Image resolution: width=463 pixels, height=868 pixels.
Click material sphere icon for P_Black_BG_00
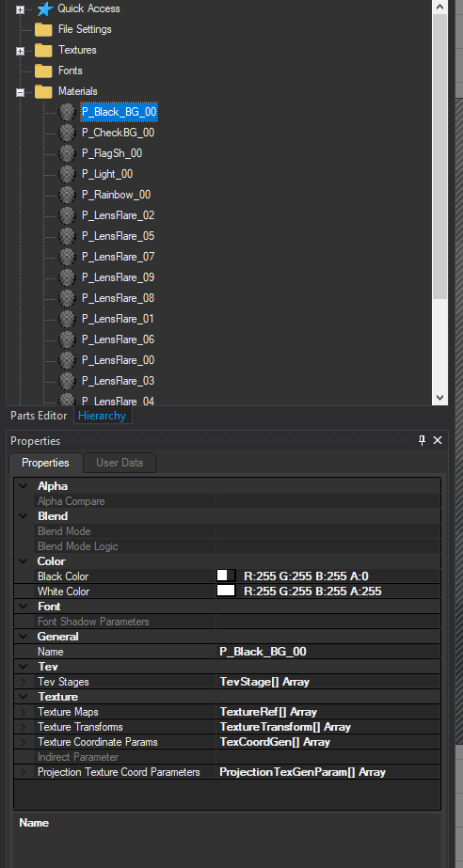tap(67, 112)
